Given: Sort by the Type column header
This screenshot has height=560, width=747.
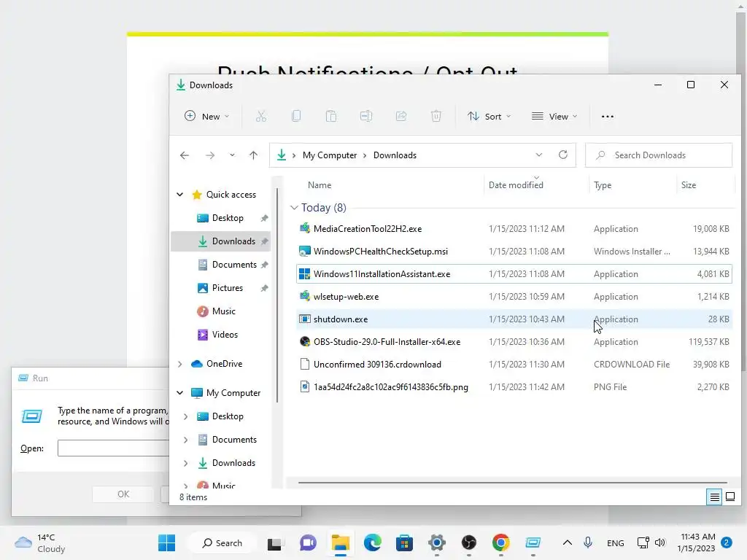Looking at the screenshot, I should [x=602, y=185].
